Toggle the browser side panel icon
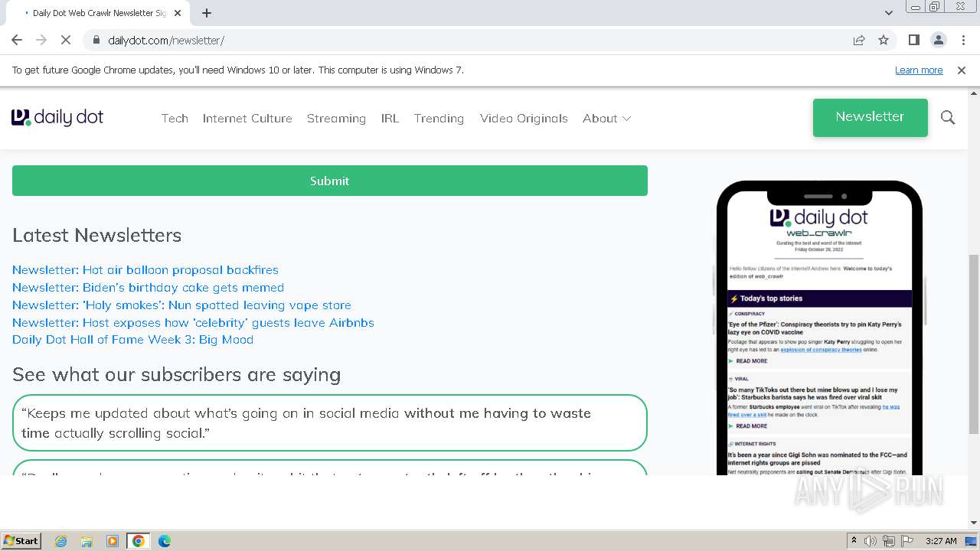The image size is (980, 551). pyautogui.click(x=913, y=40)
